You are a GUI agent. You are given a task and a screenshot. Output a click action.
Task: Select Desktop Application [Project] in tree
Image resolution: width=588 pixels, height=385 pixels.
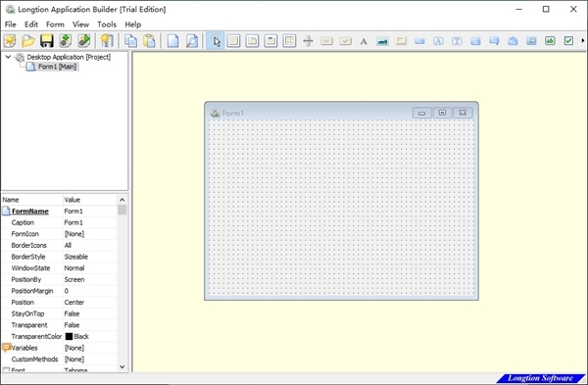(x=69, y=57)
